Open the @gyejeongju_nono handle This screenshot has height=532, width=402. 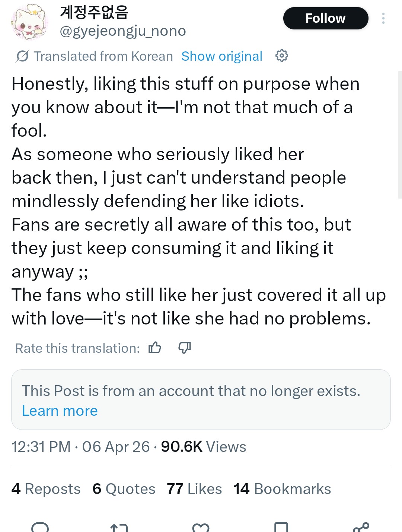[x=123, y=31]
